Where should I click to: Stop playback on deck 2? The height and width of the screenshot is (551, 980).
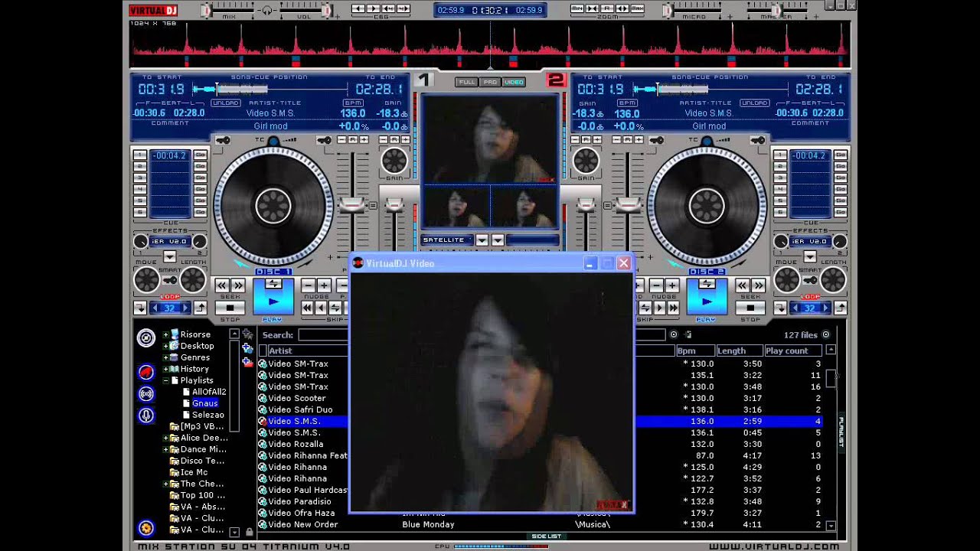pos(750,308)
